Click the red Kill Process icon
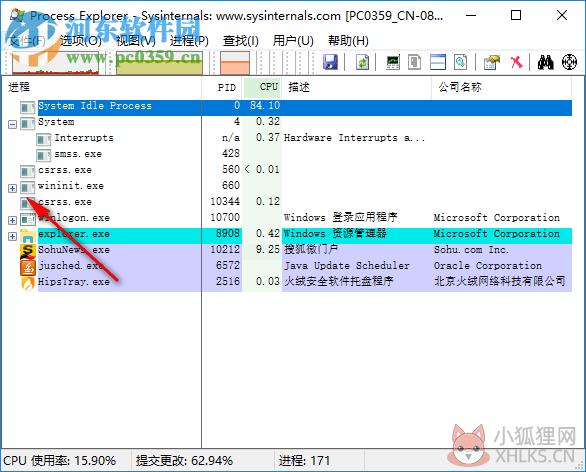This screenshot has width=586, height=472. (517, 62)
